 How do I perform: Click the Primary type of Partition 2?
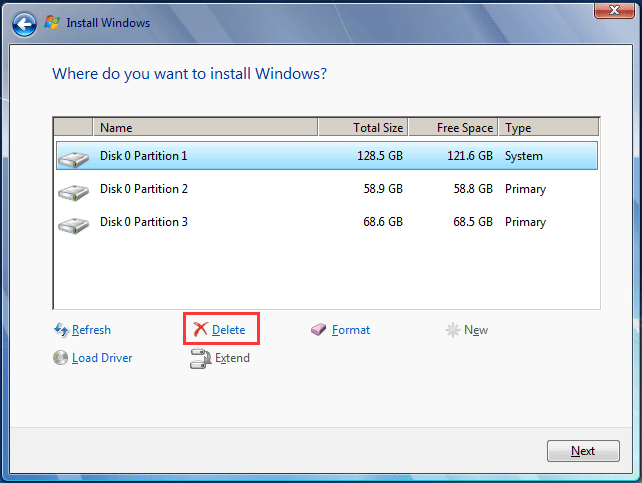click(525, 189)
